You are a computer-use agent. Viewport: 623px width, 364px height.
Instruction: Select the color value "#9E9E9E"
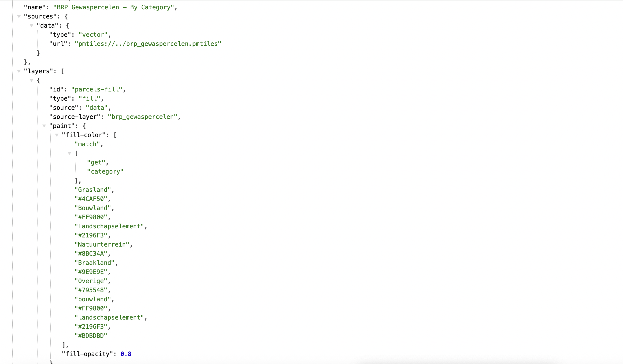91,272
